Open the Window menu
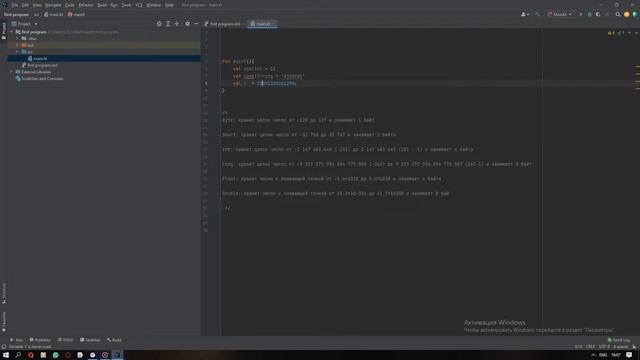Image resolution: width=640 pixels, height=360 pixels. 154,5
